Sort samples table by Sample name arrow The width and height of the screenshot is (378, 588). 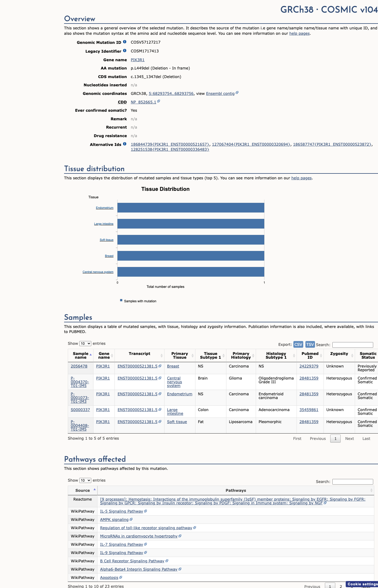90,355
